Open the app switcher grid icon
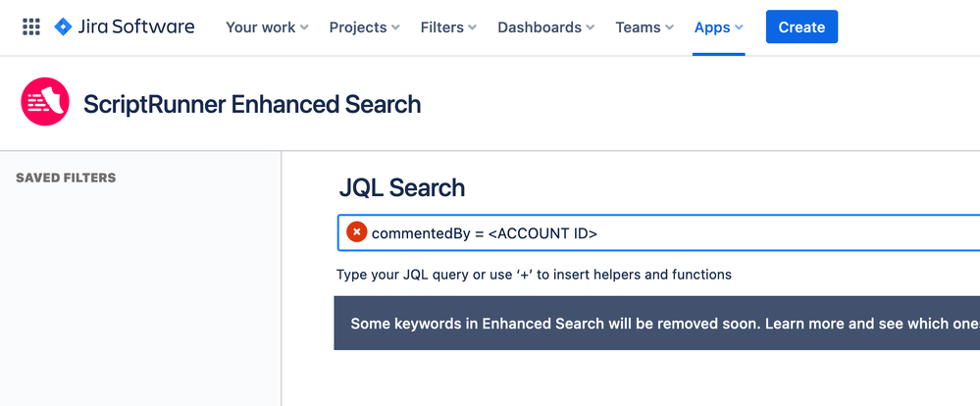Screen dimensions: 980x406 31,27
